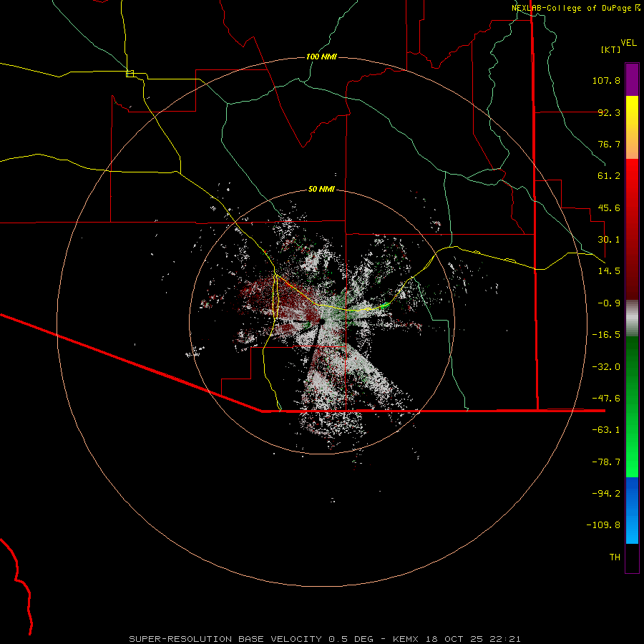This screenshot has width=644, height=644.
Task: Select the black TH box of color bar
Action: (x=632, y=558)
